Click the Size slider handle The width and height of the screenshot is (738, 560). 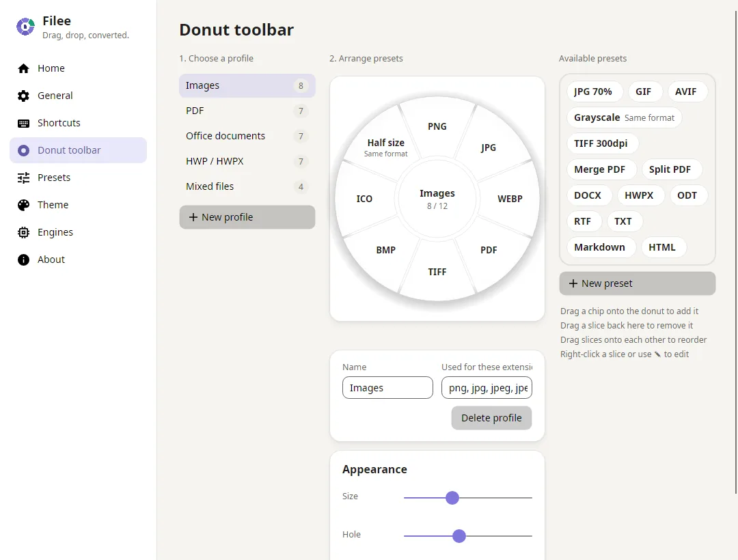(x=452, y=497)
